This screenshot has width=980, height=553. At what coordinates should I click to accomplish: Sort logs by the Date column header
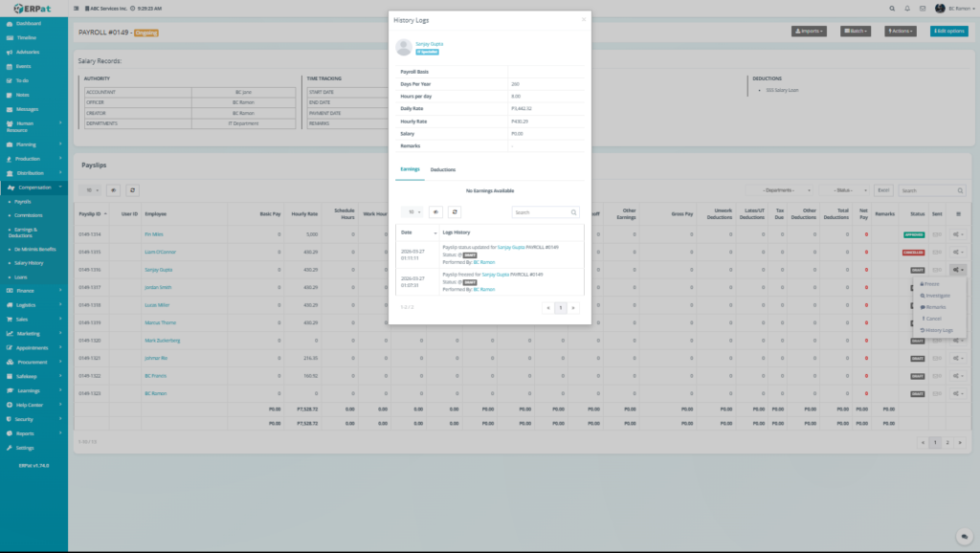click(x=407, y=232)
